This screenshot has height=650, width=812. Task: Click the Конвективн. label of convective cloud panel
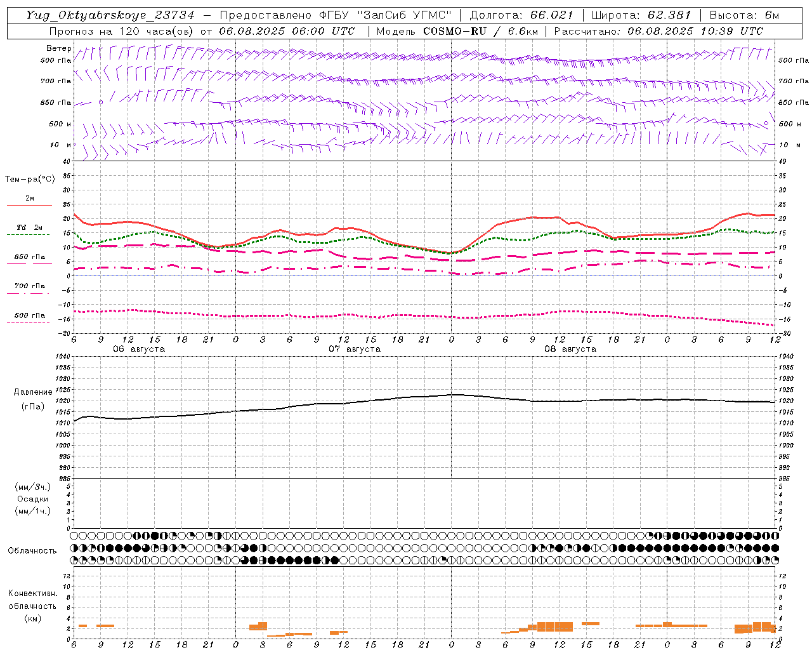click(32, 594)
